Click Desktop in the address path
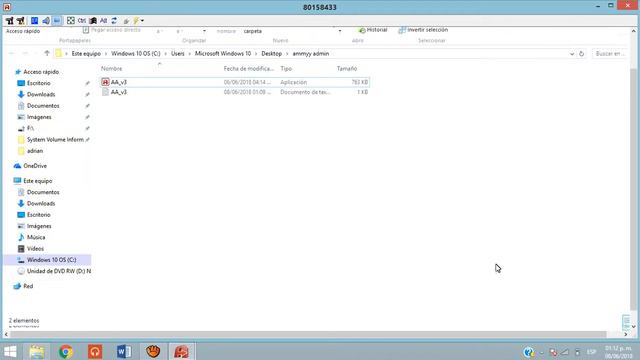The width and height of the screenshot is (640, 360). 271,53
